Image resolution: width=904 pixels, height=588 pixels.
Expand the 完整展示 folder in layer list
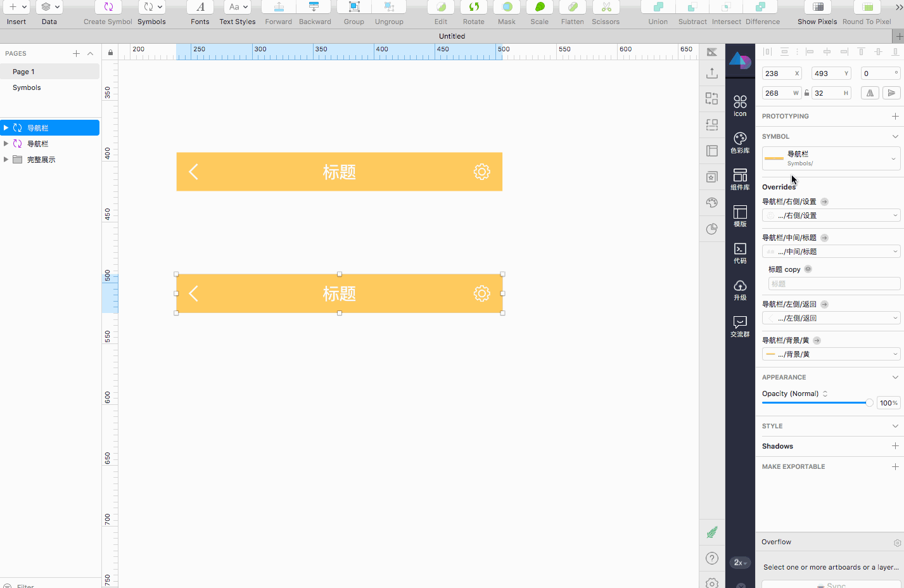(6, 160)
